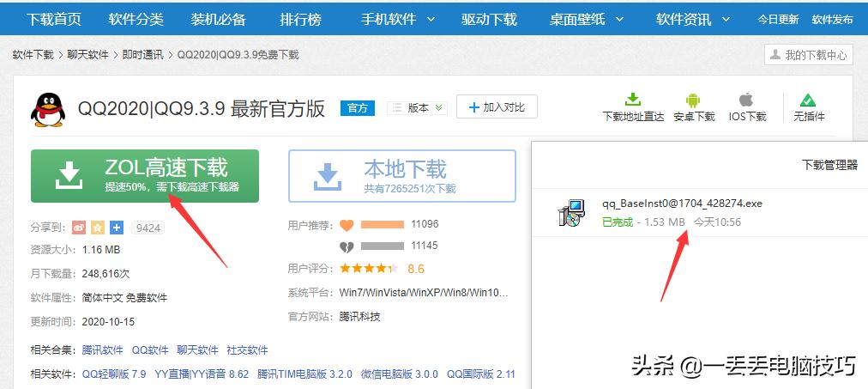Share to Weibo icon
868x389 pixels.
pos(79,228)
